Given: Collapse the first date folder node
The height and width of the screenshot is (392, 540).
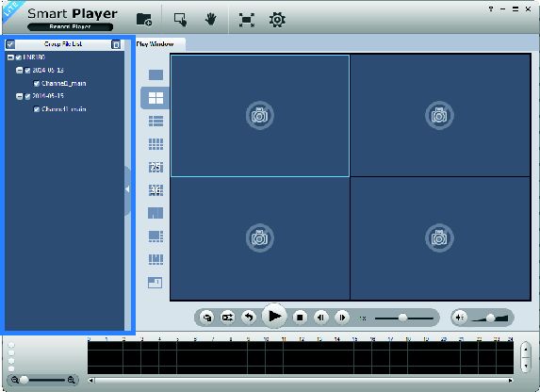Looking at the screenshot, I should [x=20, y=71].
